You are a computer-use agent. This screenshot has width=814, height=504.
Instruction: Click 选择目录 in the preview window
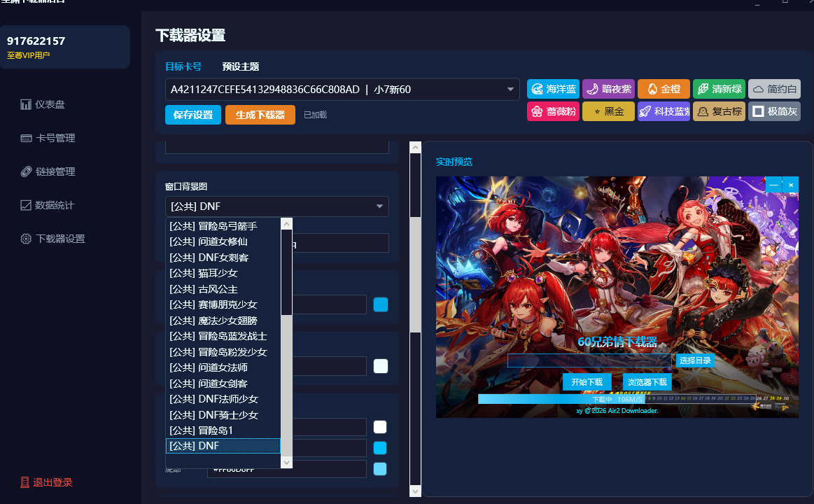694,360
